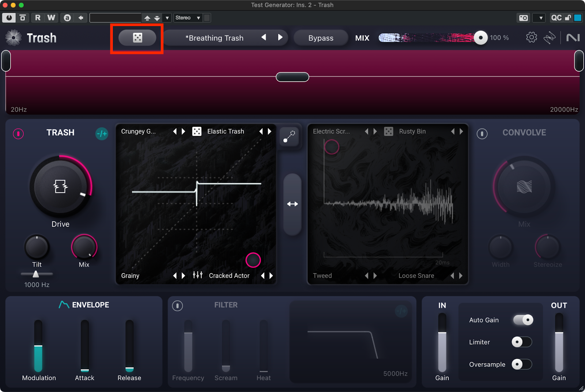The width and height of the screenshot is (585, 392).
Task: Click the host QC quick controls button
Action: (556, 18)
